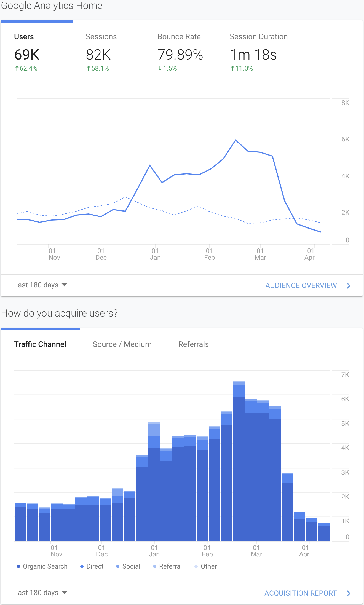The height and width of the screenshot is (605, 364).
Task: Toggle the Referral legend item
Action: pyautogui.click(x=167, y=566)
